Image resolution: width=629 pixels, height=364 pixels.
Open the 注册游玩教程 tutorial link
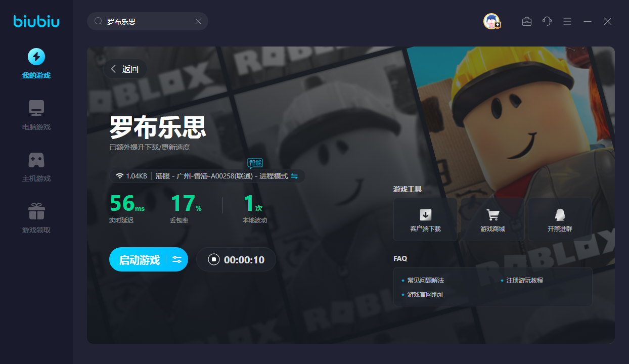[x=524, y=280]
